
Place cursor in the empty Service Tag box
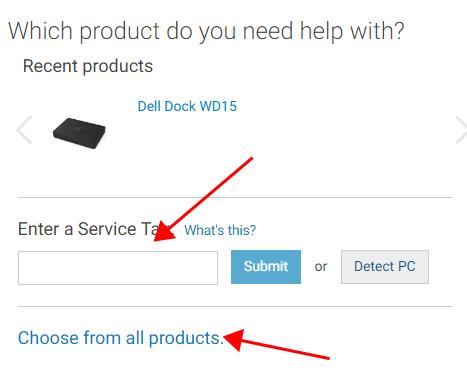click(118, 268)
